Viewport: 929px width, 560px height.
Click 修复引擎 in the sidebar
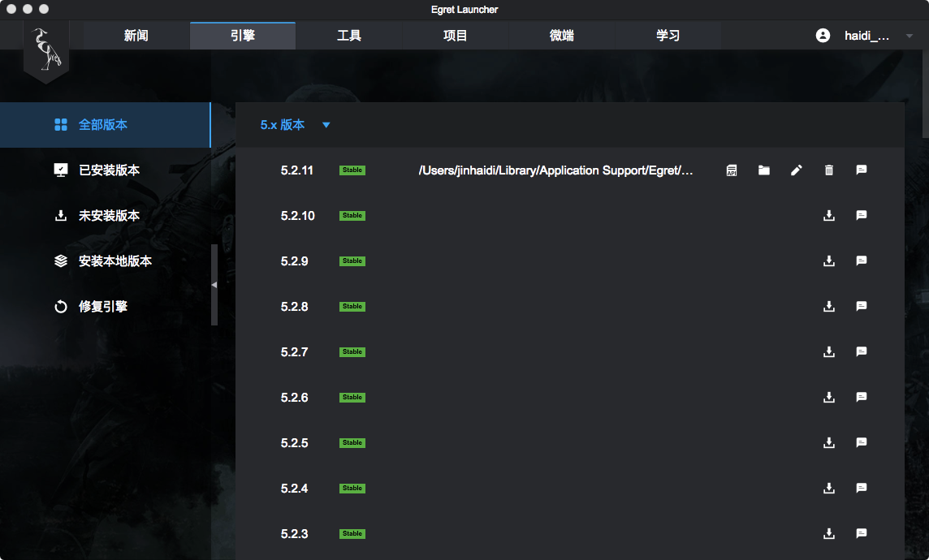pyautogui.click(x=105, y=307)
